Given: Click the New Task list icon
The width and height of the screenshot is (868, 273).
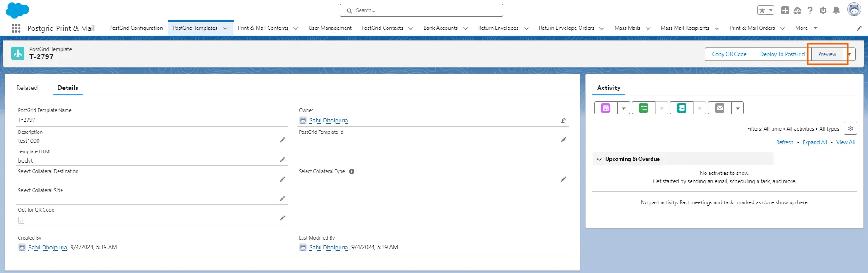Looking at the screenshot, I should click(x=643, y=108).
